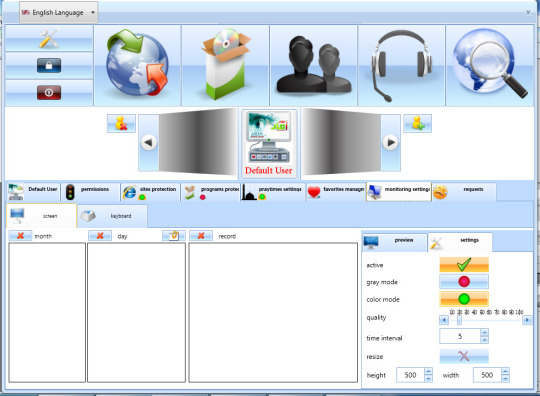Click the height value field
This screenshot has height=396, width=540.
click(x=411, y=375)
